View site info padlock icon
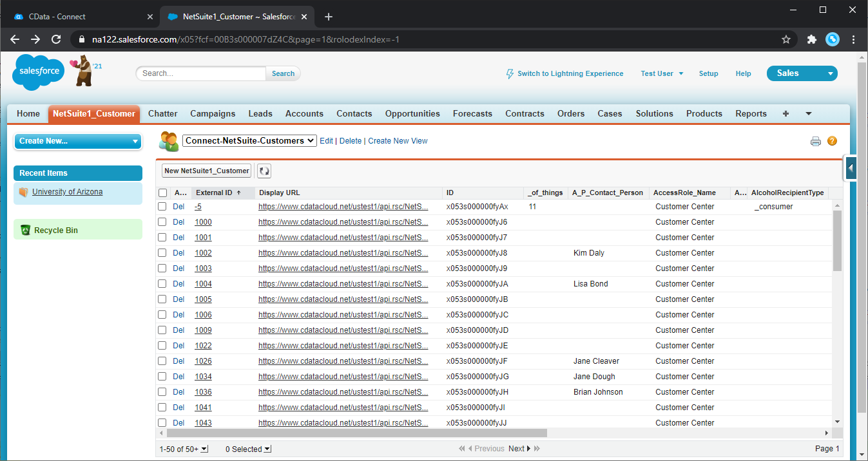This screenshot has width=868, height=461. [x=81, y=39]
